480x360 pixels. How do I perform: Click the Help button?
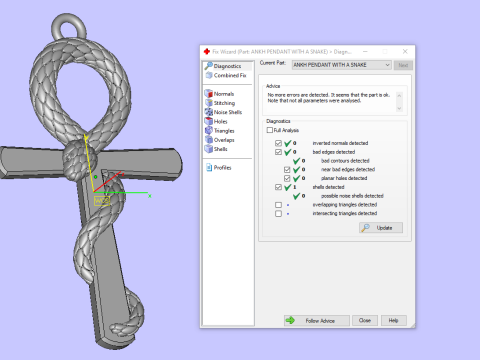(x=394, y=320)
